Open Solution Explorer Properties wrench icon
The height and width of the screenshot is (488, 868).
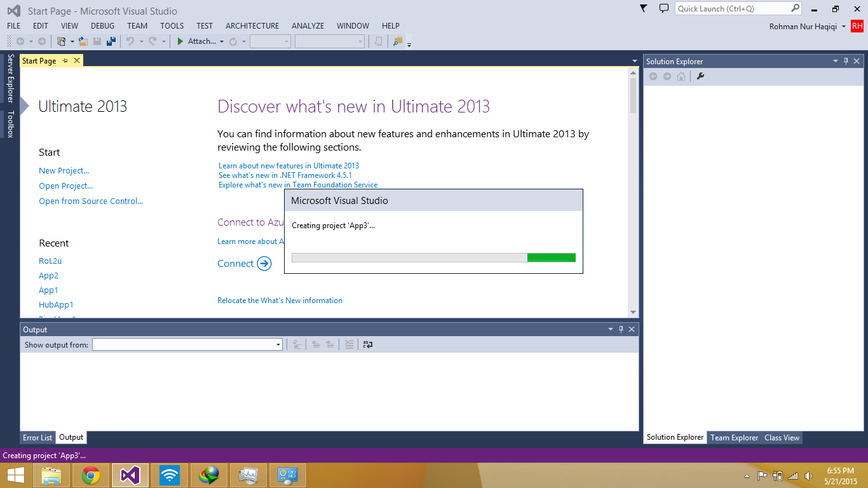(x=701, y=76)
